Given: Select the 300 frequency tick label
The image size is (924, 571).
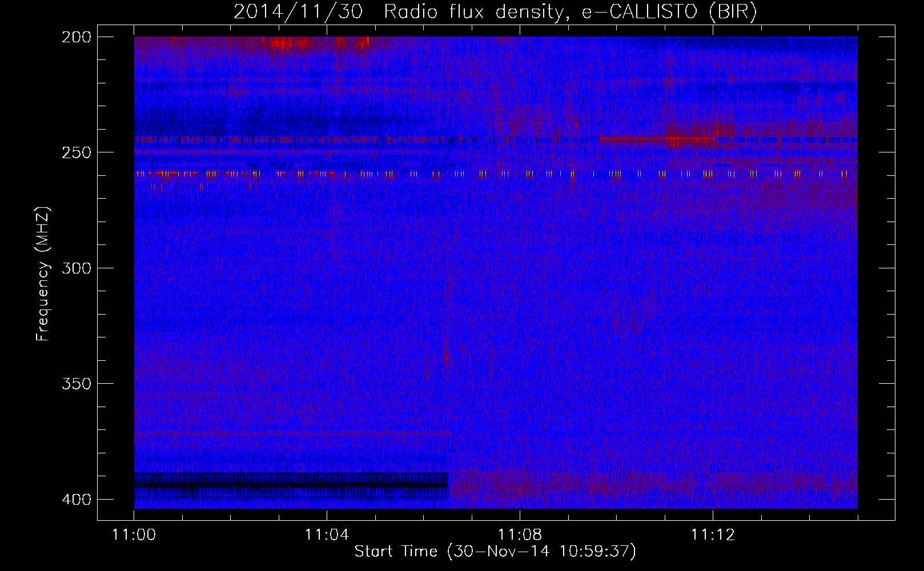Looking at the screenshot, I should pos(77,268).
